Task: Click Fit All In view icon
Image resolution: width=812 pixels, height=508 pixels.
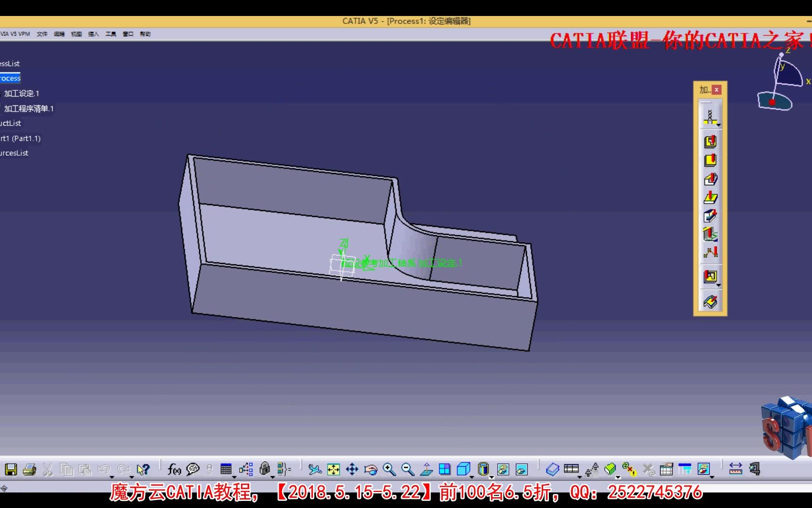Action: [333, 469]
